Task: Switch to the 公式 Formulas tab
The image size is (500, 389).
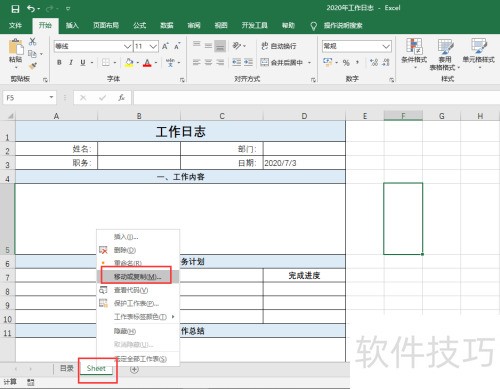Action: (140, 25)
